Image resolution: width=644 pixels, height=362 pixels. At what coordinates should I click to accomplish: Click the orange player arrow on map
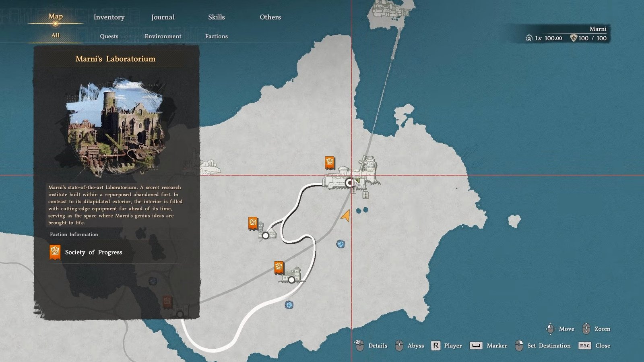[345, 216]
